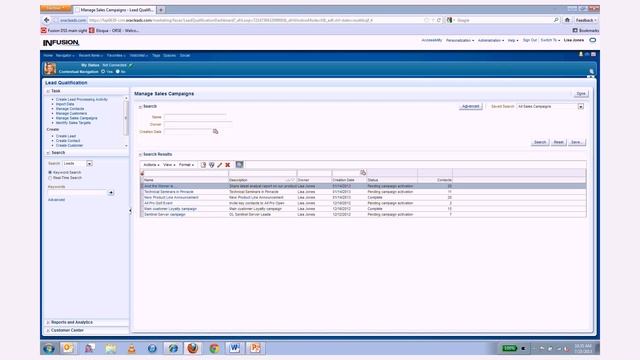
Task: Click the highlighted detach icon in results toolbar
Action: pos(239,164)
